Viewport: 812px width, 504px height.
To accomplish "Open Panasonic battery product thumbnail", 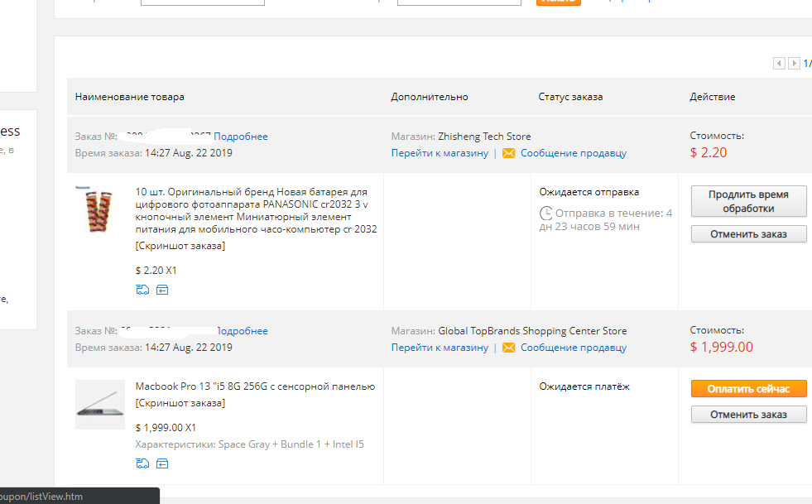I will click(99, 209).
